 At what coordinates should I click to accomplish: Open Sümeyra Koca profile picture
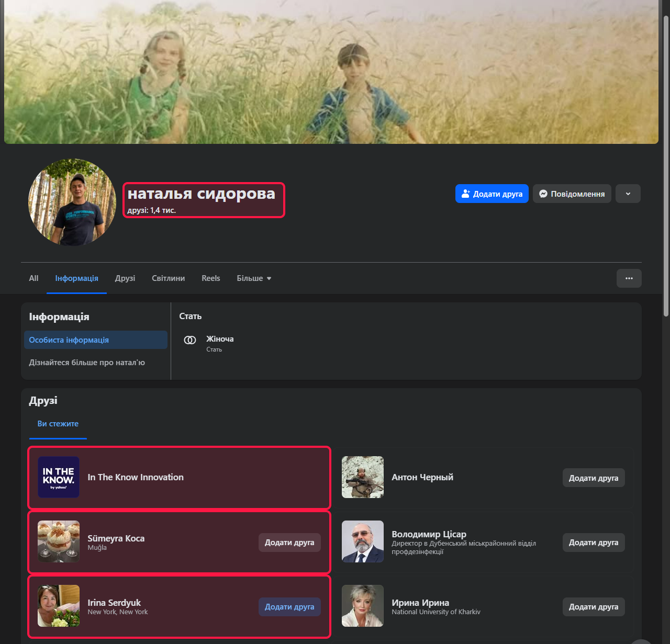59,541
